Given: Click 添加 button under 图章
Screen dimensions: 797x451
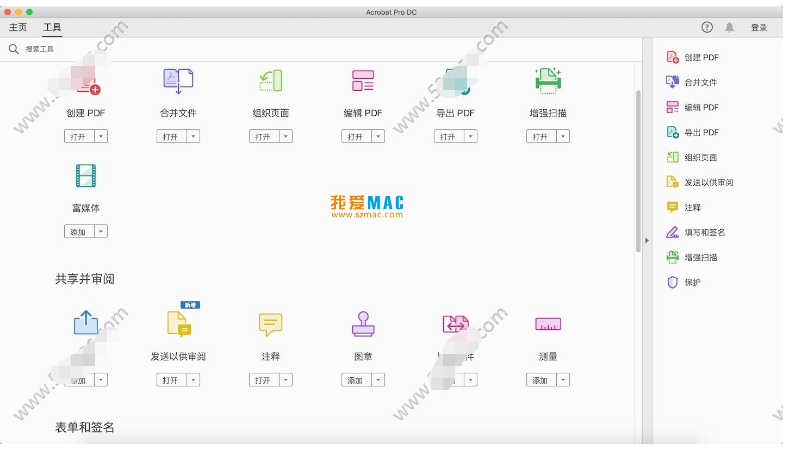Looking at the screenshot, I should click(356, 380).
